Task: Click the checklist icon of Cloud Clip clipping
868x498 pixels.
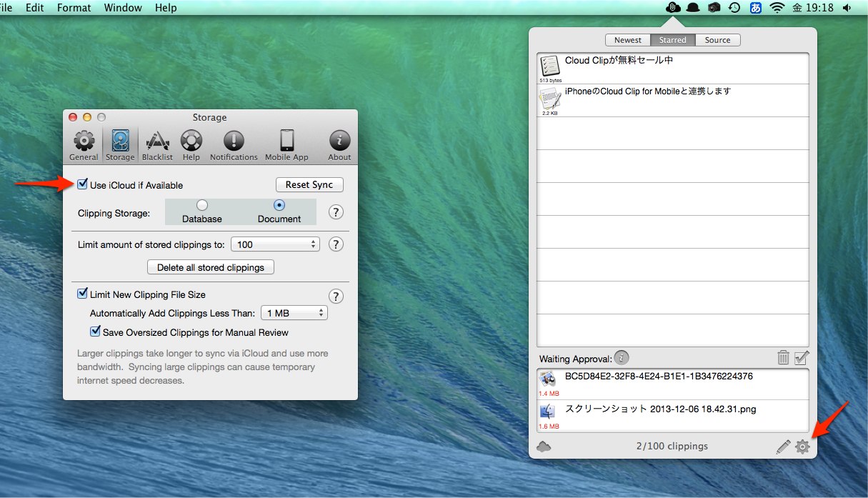Action: [x=550, y=66]
